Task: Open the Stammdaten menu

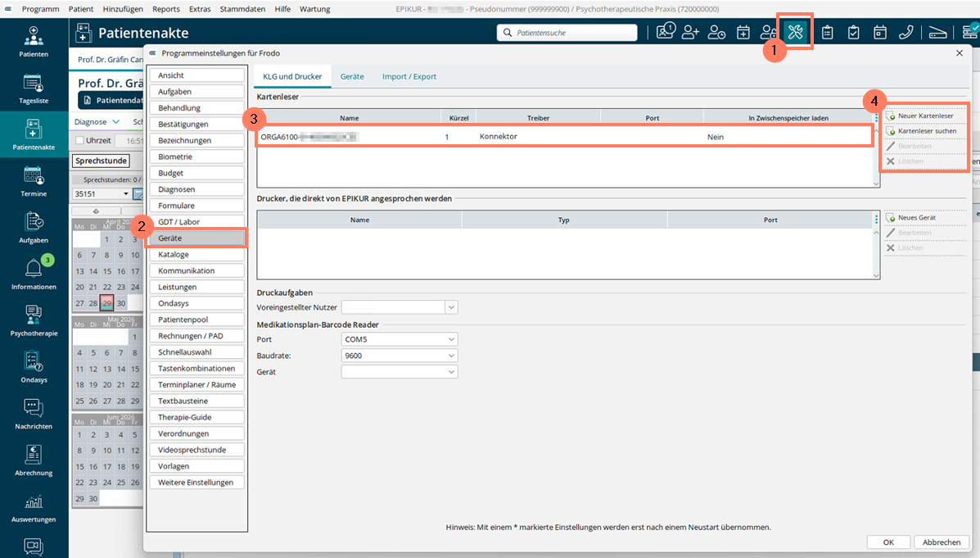Action: pos(242,9)
